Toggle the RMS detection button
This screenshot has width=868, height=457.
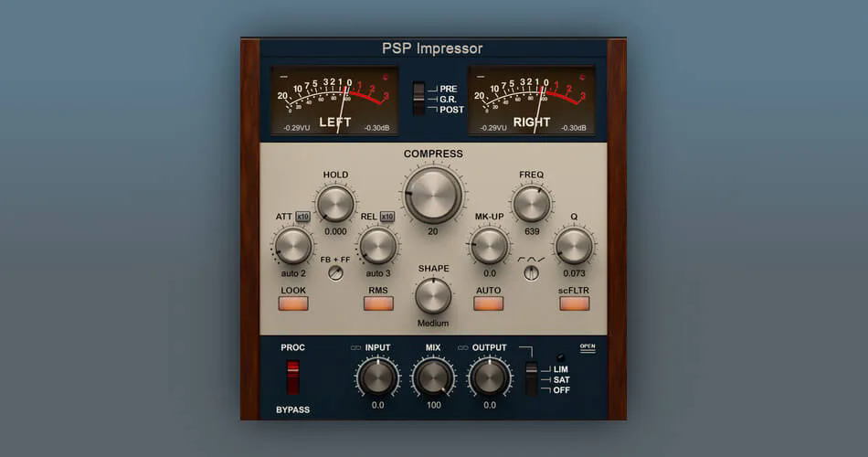378,303
